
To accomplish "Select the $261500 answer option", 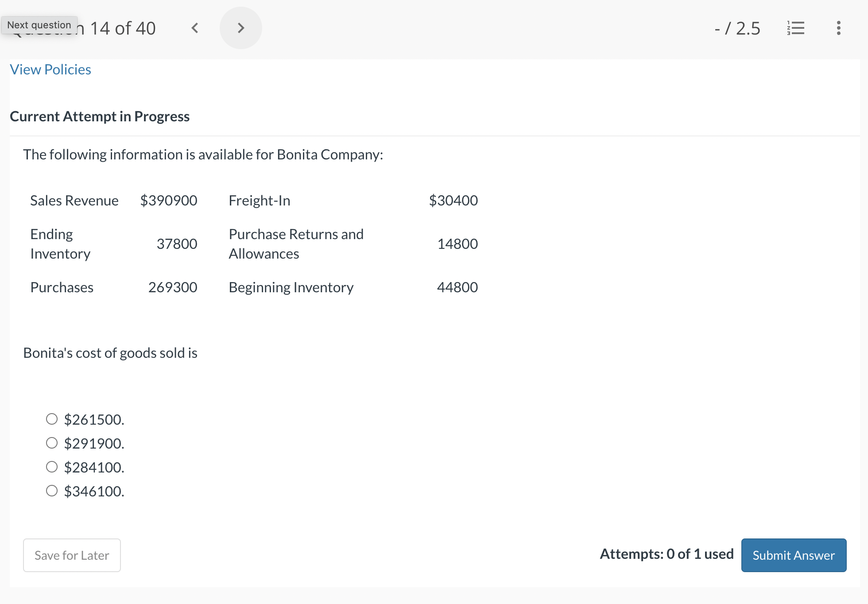I will [52, 419].
